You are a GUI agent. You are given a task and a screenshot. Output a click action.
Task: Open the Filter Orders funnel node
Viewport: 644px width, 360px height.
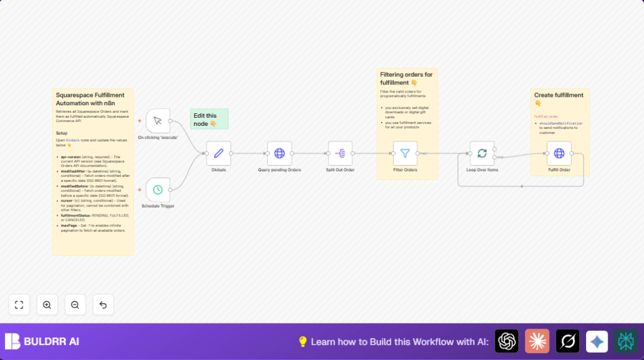click(405, 154)
